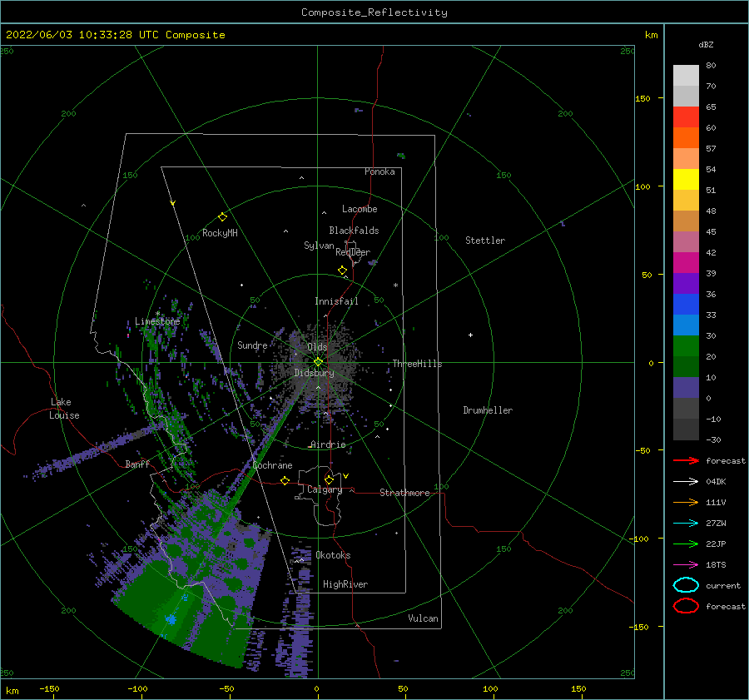Click the white 04DK arrow in legend

click(x=686, y=482)
